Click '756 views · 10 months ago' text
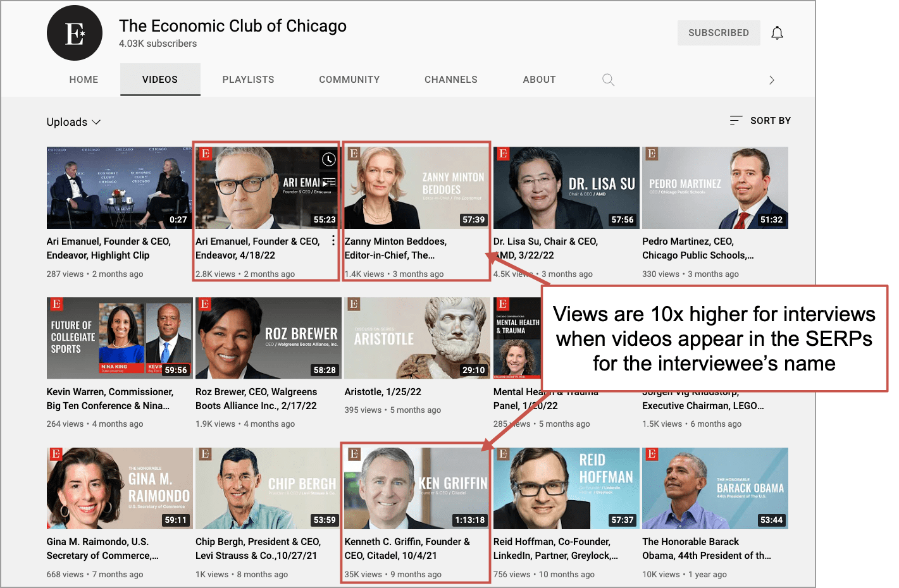This screenshot has width=899, height=588. tap(544, 575)
